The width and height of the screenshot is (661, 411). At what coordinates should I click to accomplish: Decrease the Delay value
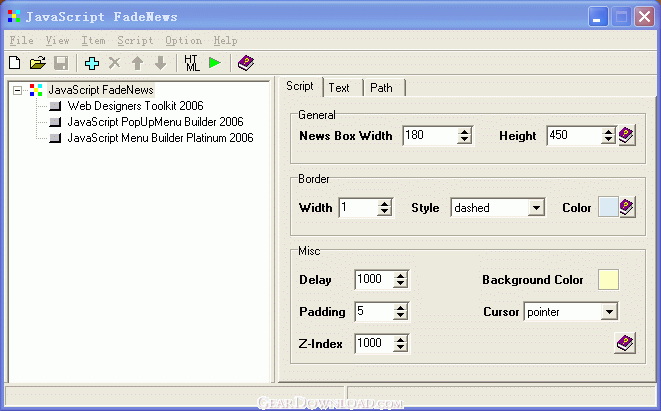point(400,284)
